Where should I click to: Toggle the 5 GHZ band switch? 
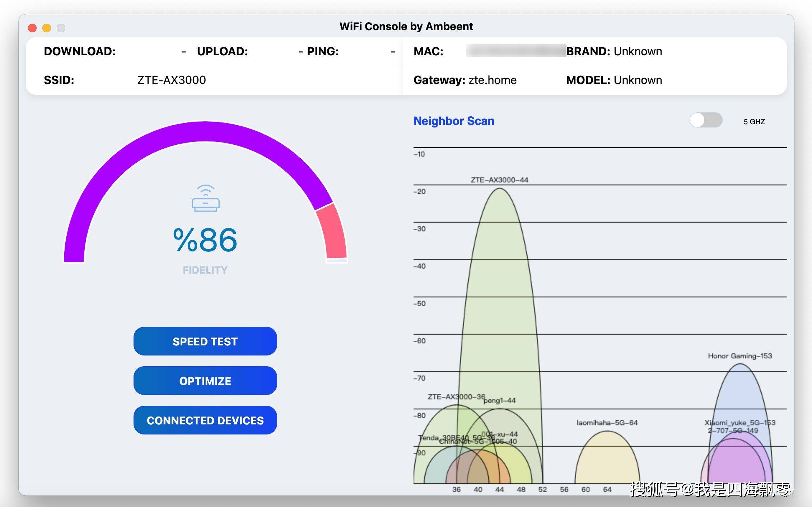[705, 120]
